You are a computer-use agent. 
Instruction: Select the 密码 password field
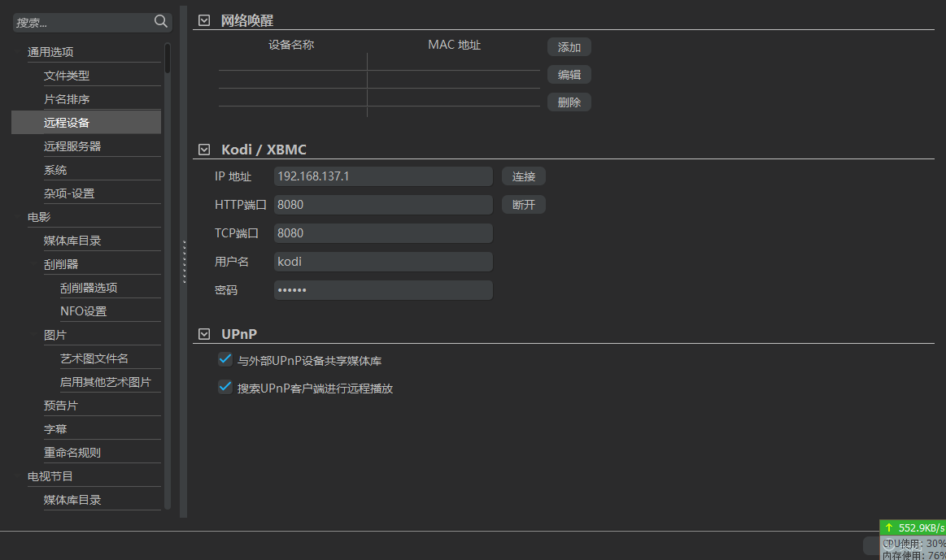[x=383, y=290]
